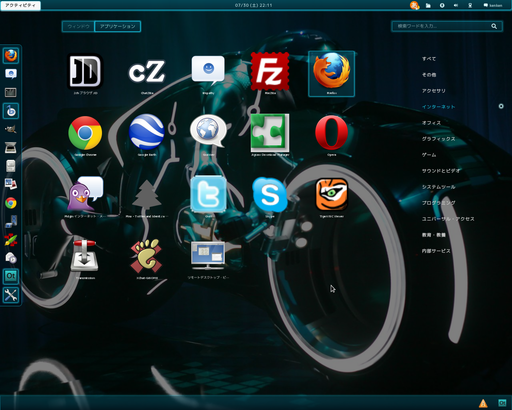Launch FileZilla FTP client
Screen dimensions: 512x410
pyautogui.click(x=270, y=71)
